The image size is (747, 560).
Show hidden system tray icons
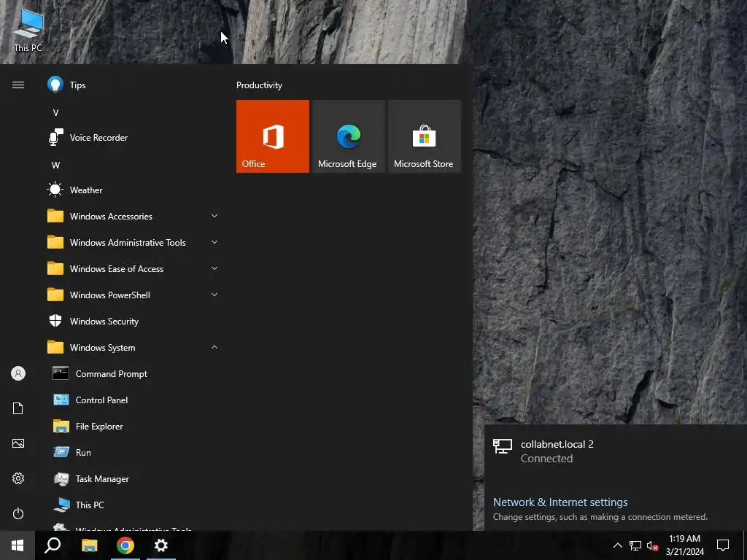[x=617, y=545]
